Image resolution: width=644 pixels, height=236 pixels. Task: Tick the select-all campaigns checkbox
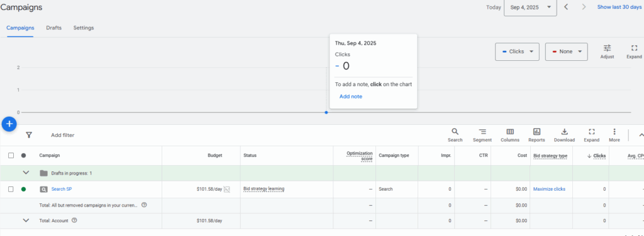(11, 155)
